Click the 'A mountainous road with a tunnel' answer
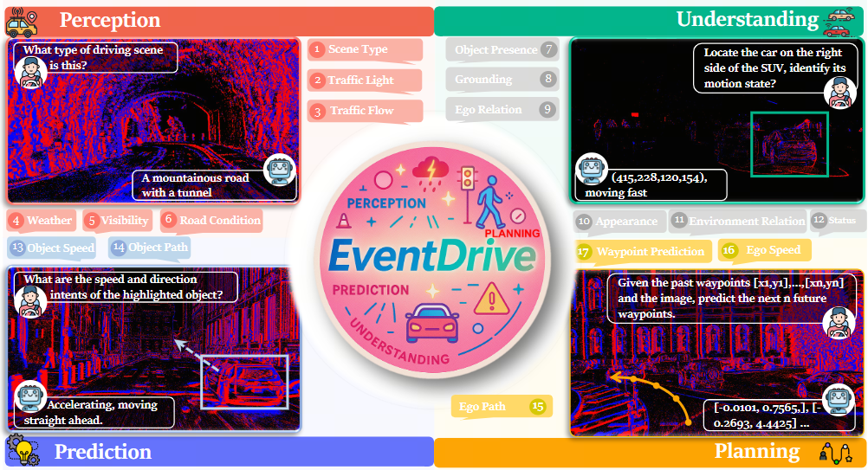 (x=214, y=185)
